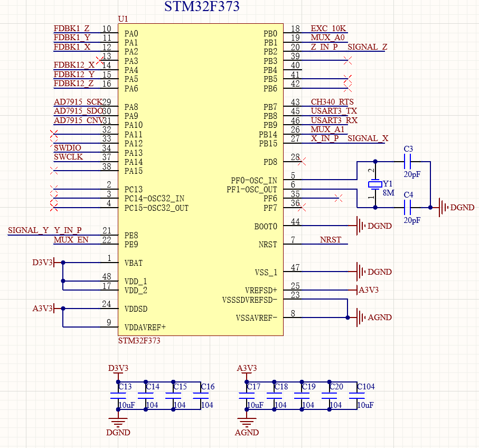The height and width of the screenshot is (448, 479).
Task: Click the no-connect cross on pin 35 PF6
Action: [339, 198]
